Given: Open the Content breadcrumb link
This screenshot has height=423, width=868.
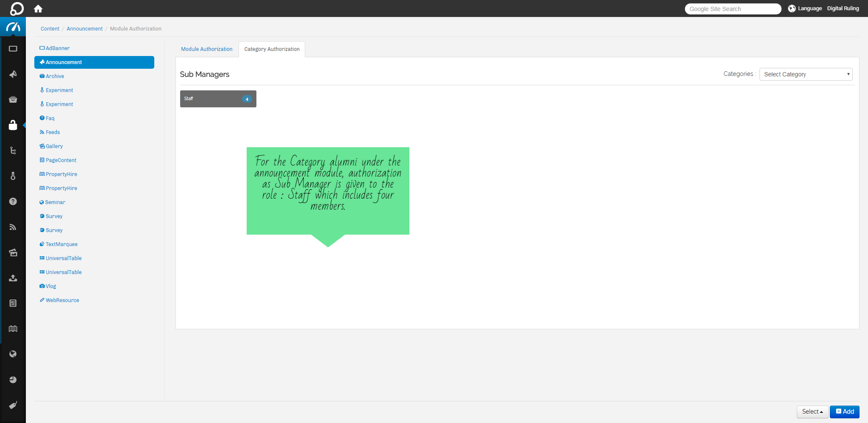Looking at the screenshot, I should pyautogui.click(x=50, y=29).
